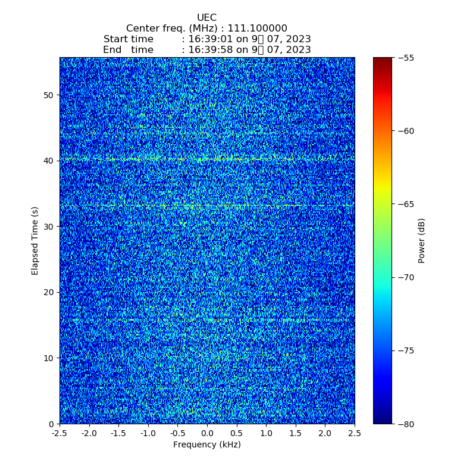The width and height of the screenshot is (476, 476).
Task: Click the bright horizontal streak near 40 seconds
Action: click(207, 159)
